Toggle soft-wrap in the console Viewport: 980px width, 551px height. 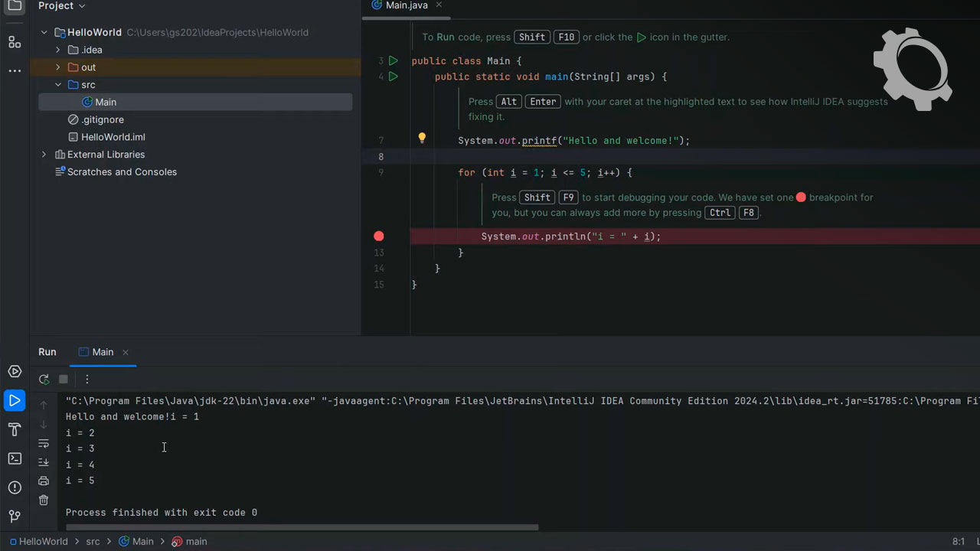coord(44,443)
